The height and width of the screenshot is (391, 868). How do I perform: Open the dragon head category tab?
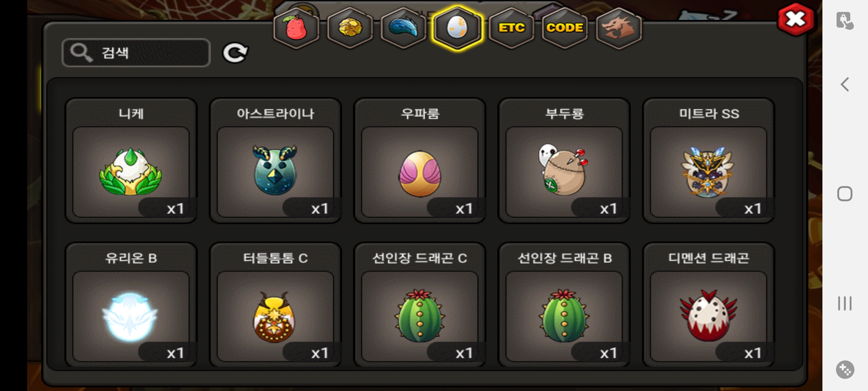[618, 28]
